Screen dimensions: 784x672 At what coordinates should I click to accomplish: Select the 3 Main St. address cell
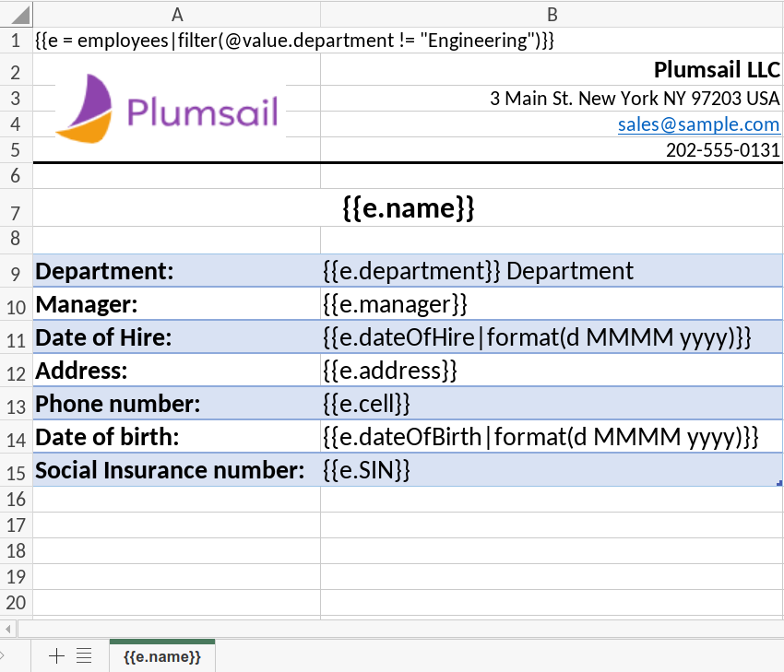tap(552, 99)
